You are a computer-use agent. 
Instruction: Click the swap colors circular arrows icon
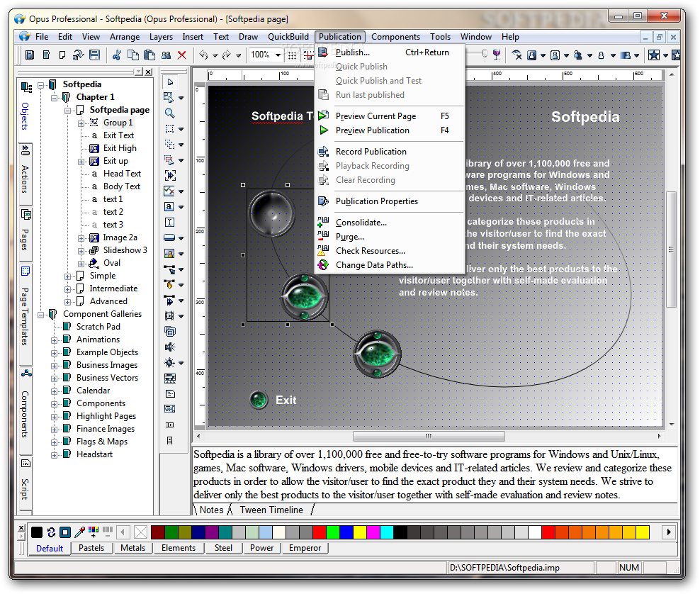(51, 532)
